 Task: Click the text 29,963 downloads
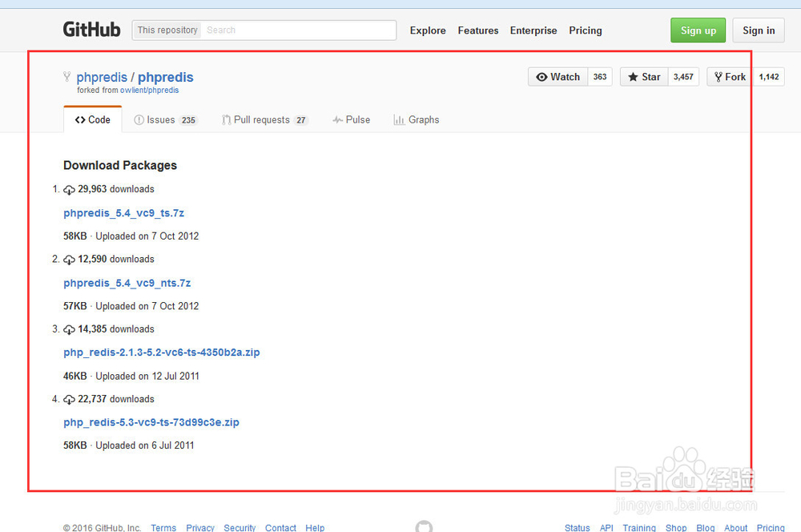point(116,189)
